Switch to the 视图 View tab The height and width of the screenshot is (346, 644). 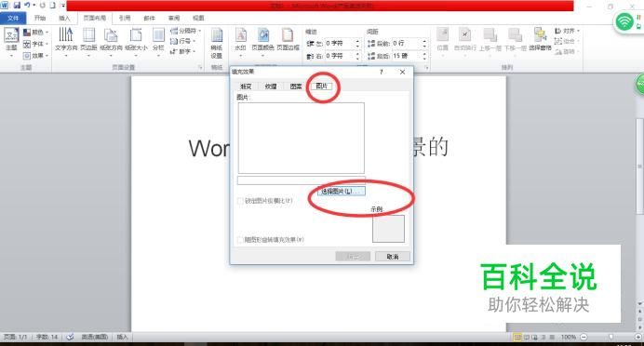coord(199,18)
